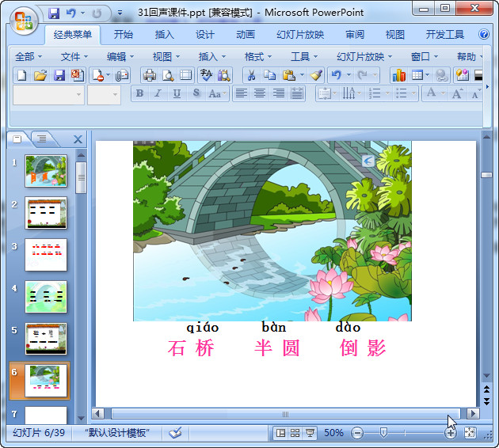Open a file using folder icon
The width and height of the screenshot is (499, 448).
point(40,76)
